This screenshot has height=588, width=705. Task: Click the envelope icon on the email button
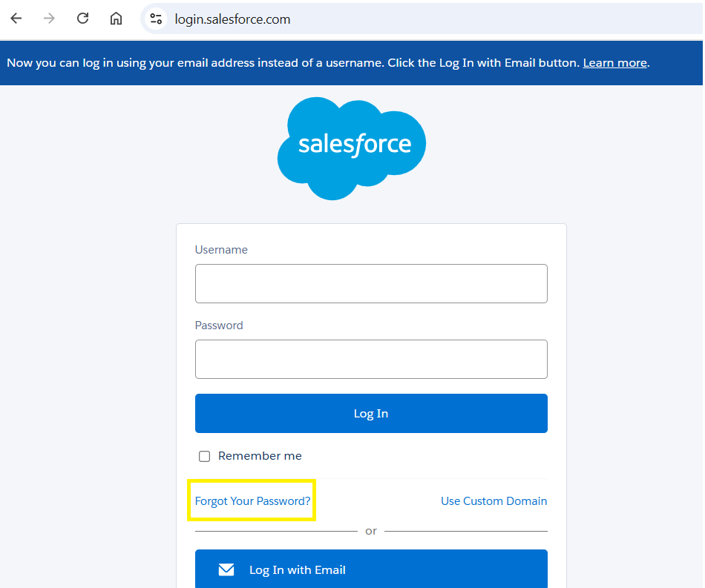(226, 569)
